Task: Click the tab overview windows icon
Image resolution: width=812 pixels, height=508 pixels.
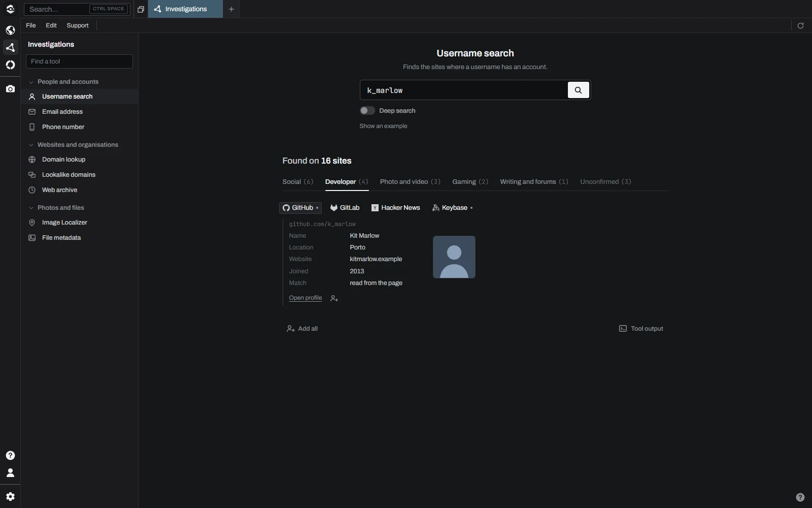Action: coord(141,9)
